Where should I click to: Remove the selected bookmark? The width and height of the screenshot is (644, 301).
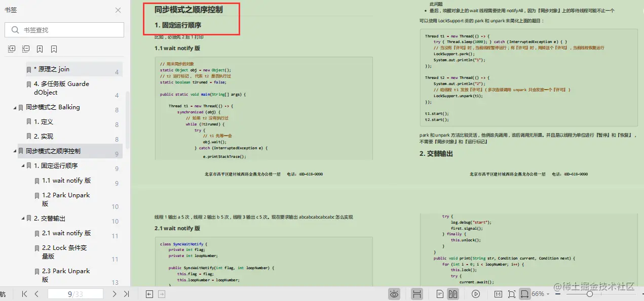pyautogui.click(x=54, y=49)
